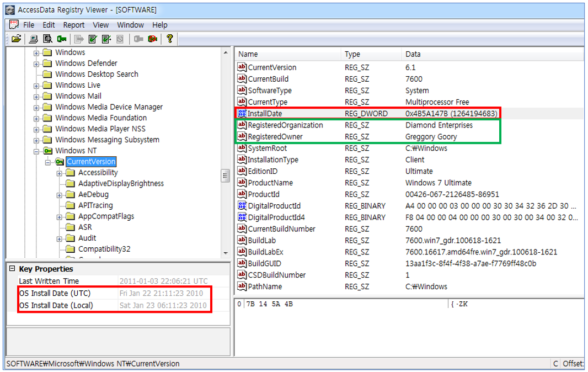This screenshot has height=372, width=588.
Task: Click the Windows Desktop Search folder icon
Action: click(47, 74)
